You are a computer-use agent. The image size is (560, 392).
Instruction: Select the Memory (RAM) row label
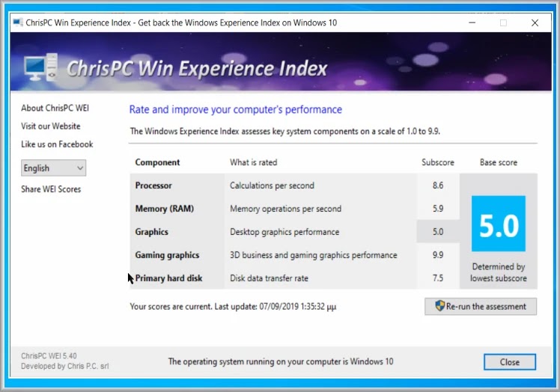(x=164, y=209)
